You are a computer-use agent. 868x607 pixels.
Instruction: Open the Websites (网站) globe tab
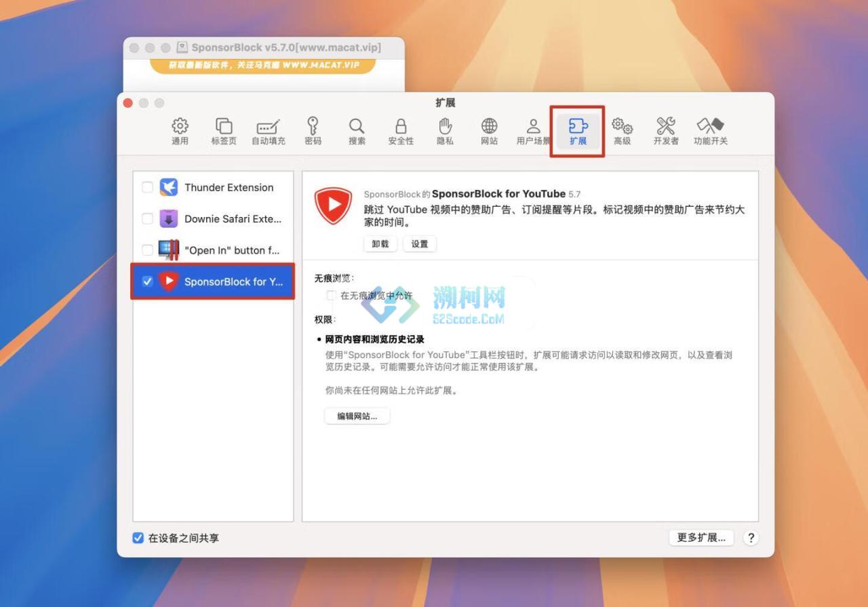[489, 132]
